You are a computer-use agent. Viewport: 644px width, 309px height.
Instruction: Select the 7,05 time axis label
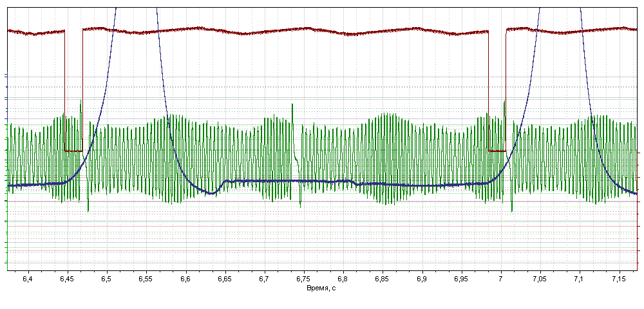[x=540, y=279]
